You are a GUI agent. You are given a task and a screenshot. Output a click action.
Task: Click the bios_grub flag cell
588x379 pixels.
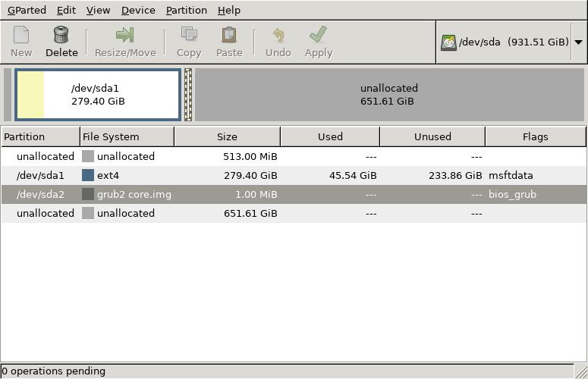pos(512,194)
